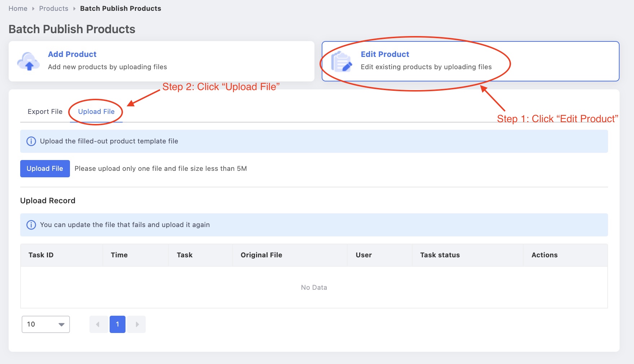Image resolution: width=634 pixels, height=364 pixels.
Task: Click the Original File column header
Action: click(261, 255)
